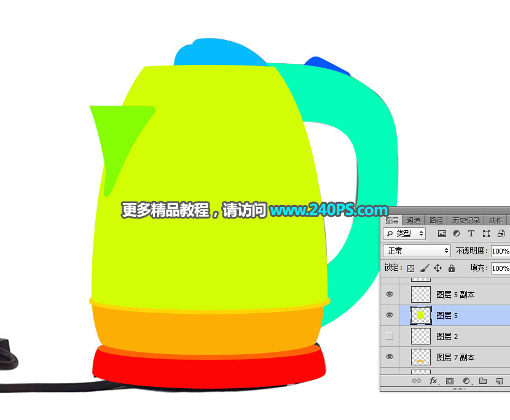510x420 pixels.
Task: Click the 不透明度 opacity value field
Action: [500, 251]
